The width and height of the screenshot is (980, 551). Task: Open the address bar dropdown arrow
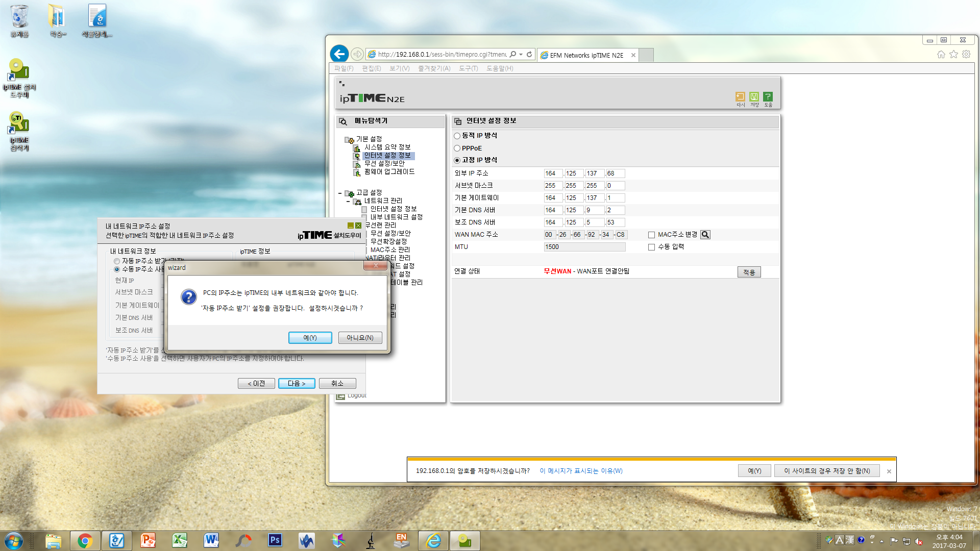point(521,54)
